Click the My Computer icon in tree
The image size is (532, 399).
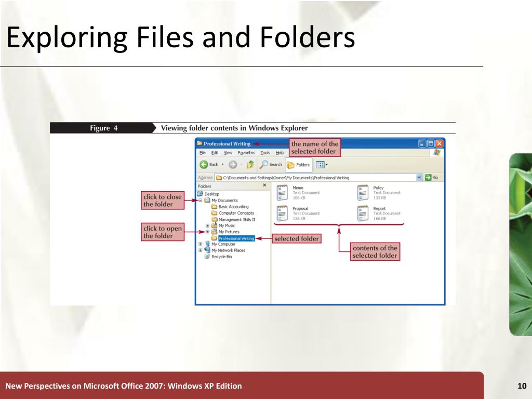click(x=207, y=244)
